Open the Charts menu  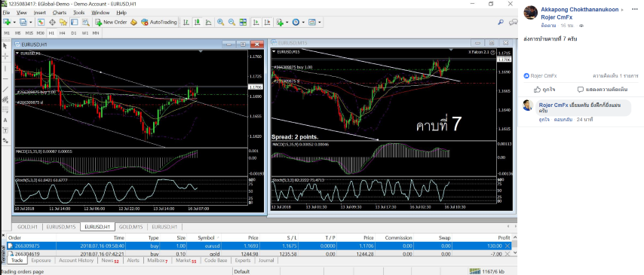click(x=60, y=13)
